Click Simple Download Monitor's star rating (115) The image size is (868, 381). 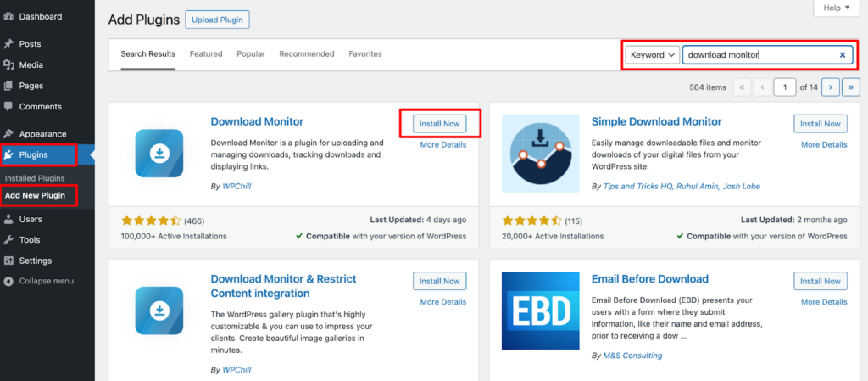click(x=531, y=221)
